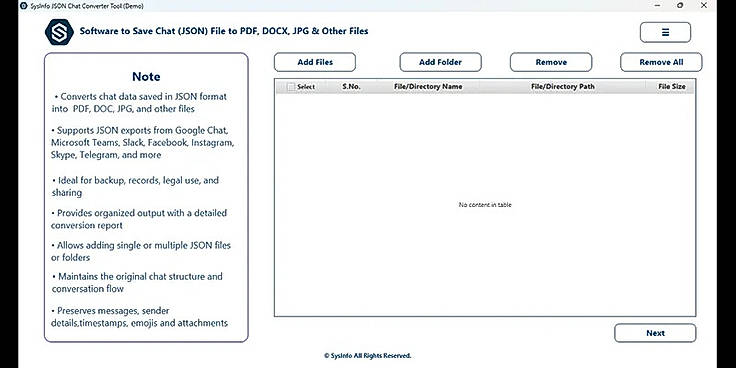Image resolution: width=736 pixels, height=368 pixels.
Task: Tick the Select all checkbox in header
Action: pyautogui.click(x=291, y=87)
